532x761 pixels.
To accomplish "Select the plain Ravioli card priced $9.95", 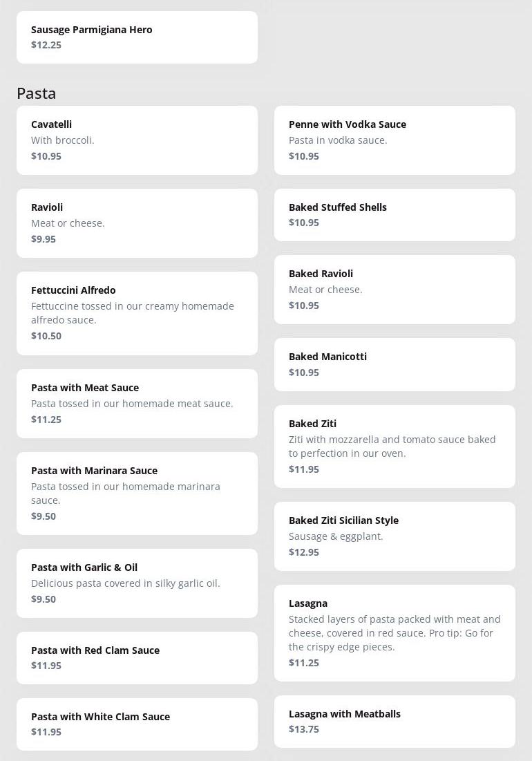I will click(x=137, y=223).
